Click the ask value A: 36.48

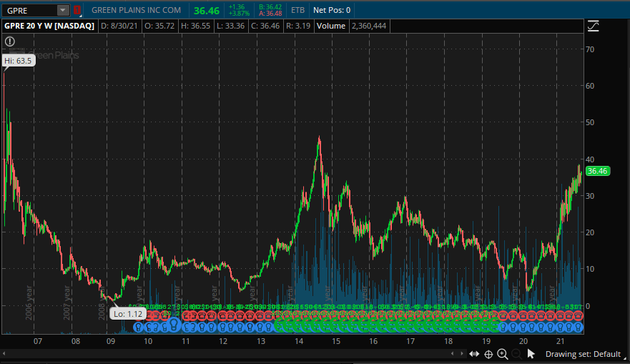click(270, 14)
